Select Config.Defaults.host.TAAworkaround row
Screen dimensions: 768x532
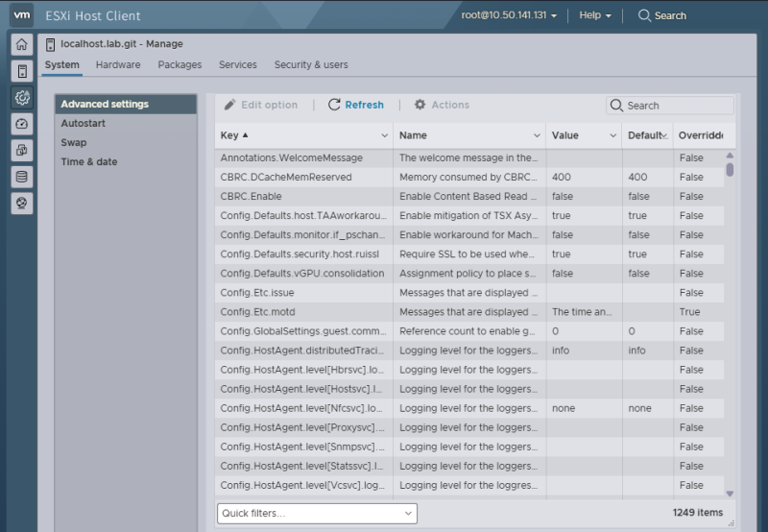coord(469,215)
